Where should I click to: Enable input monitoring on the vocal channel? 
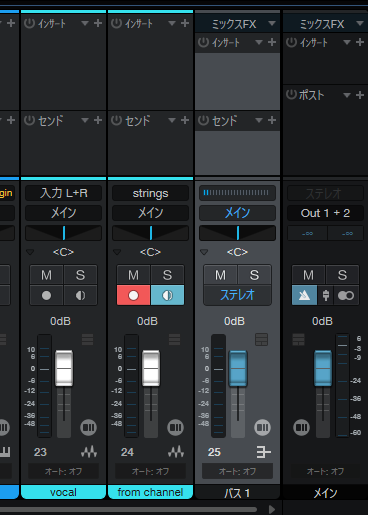pos(80,295)
